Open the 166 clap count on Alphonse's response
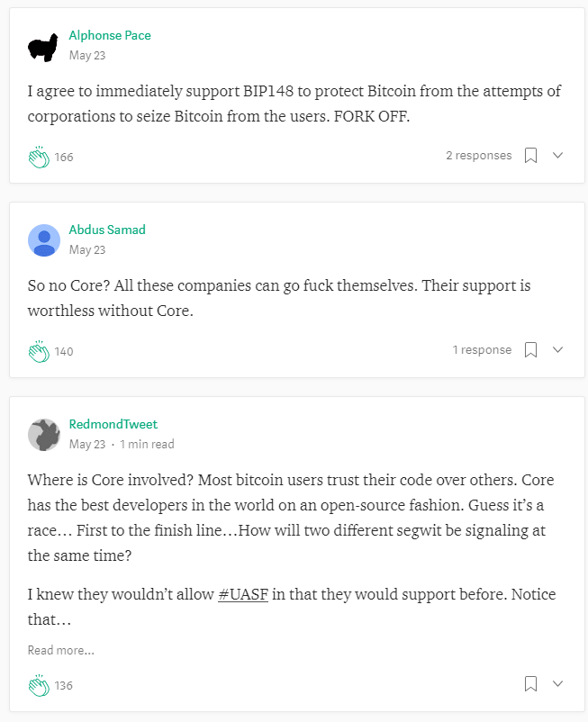 click(x=64, y=157)
